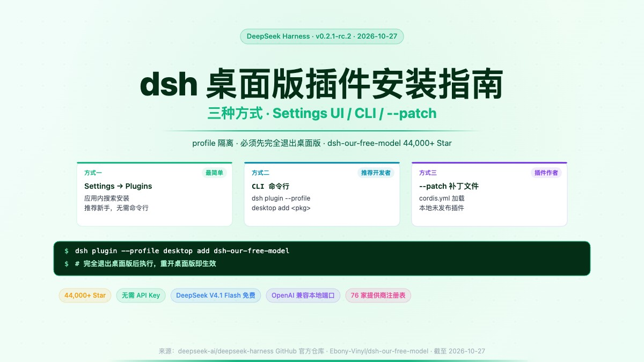Click the 插件作者 badge

(546, 173)
